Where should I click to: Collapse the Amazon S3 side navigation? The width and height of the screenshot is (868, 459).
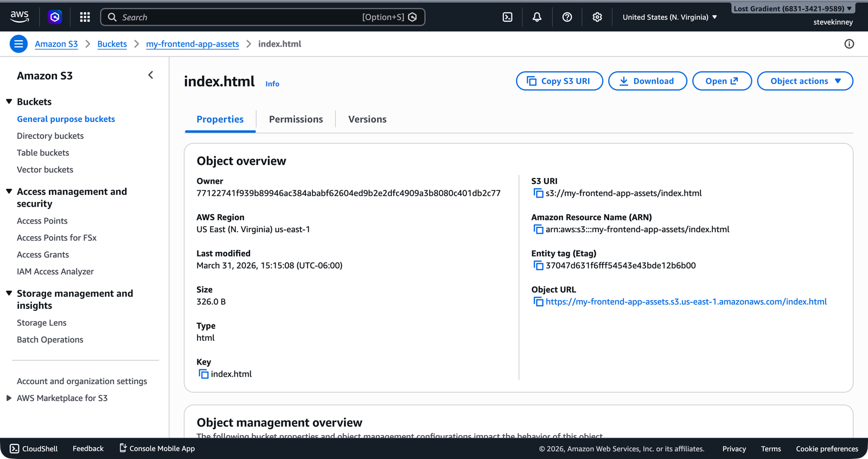tap(151, 75)
